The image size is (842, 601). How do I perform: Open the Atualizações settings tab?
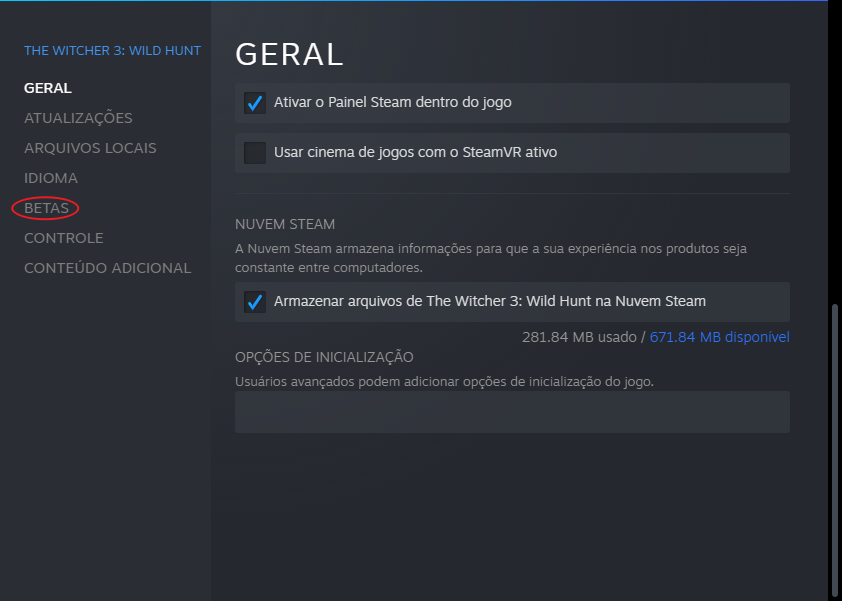coord(78,118)
